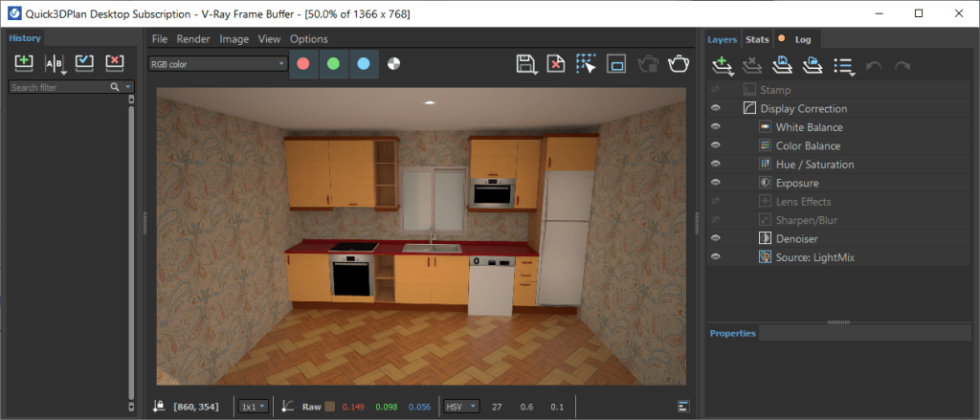This screenshot has height=420, width=980.
Task: Click the add layer icon
Action: (x=723, y=64)
